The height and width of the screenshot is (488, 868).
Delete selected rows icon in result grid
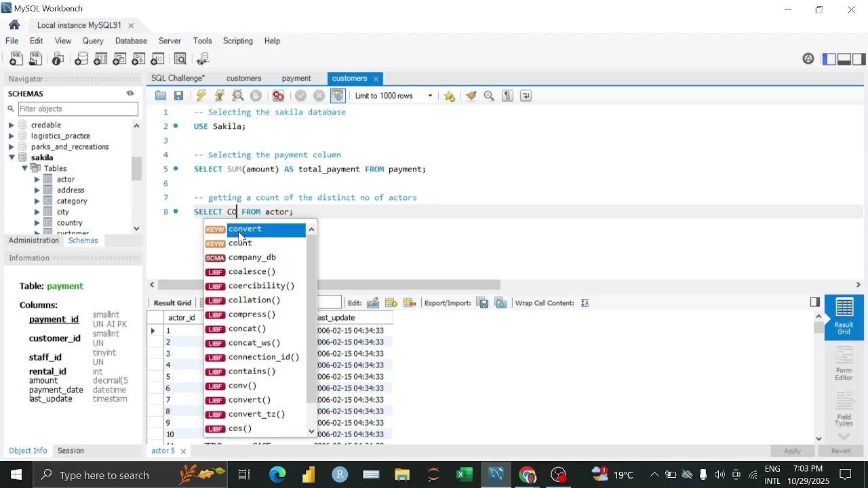click(x=410, y=303)
